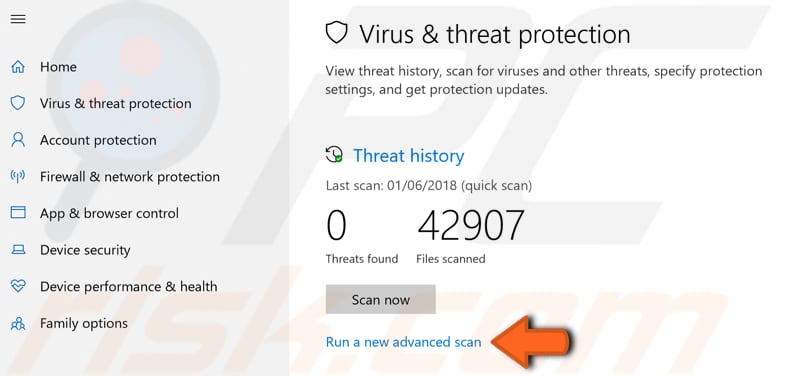The width and height of the screenshot is (790, 376).
Task: Click Run a new advanced scan
Action: [404, 342]
